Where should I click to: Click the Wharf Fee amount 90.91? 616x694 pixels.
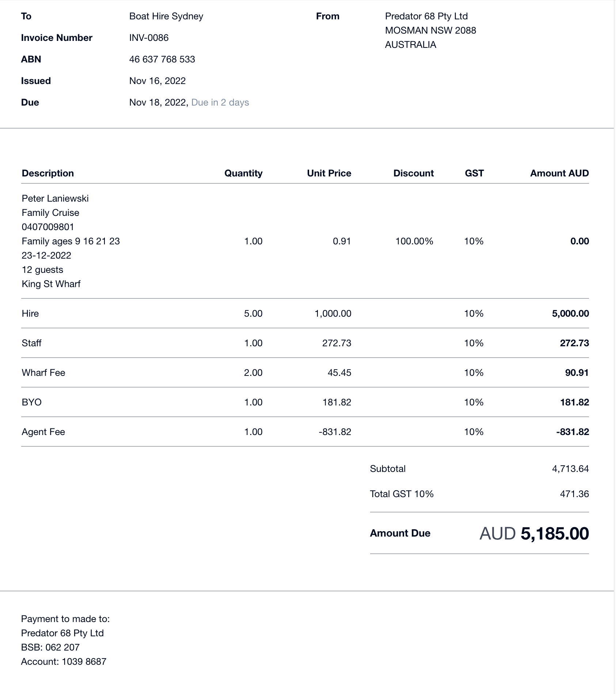(577, 373)
